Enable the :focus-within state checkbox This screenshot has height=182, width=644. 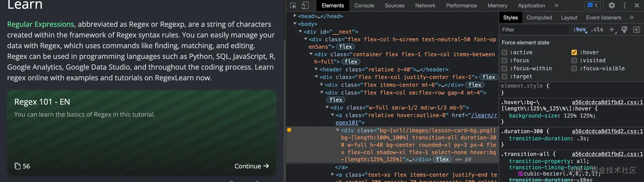[x=504, y=68]
